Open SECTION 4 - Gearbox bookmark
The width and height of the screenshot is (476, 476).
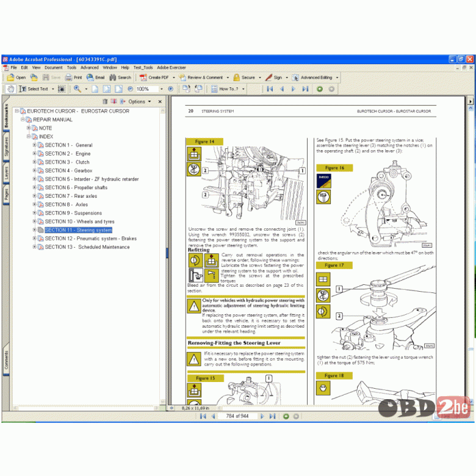[68, 171]
